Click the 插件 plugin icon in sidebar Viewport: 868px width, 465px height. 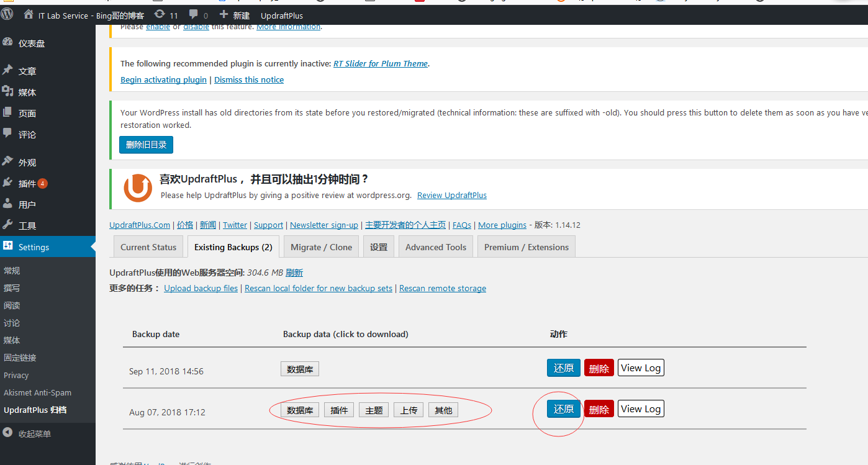coord(7,183)
